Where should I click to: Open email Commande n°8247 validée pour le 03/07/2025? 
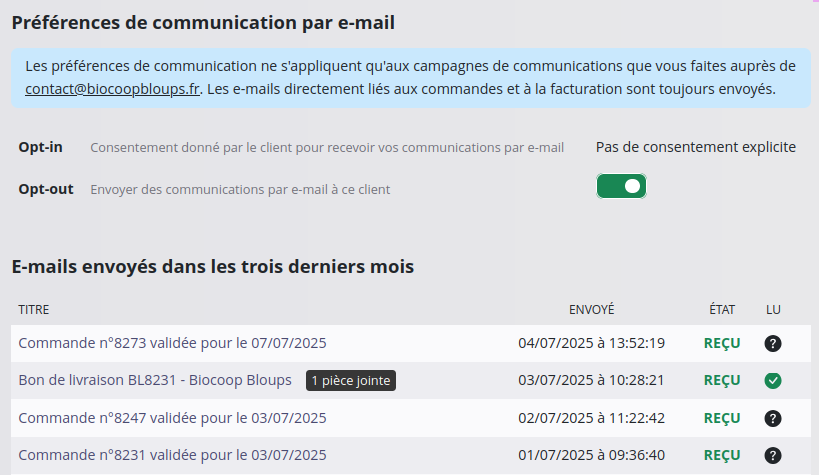pos(172,418)
